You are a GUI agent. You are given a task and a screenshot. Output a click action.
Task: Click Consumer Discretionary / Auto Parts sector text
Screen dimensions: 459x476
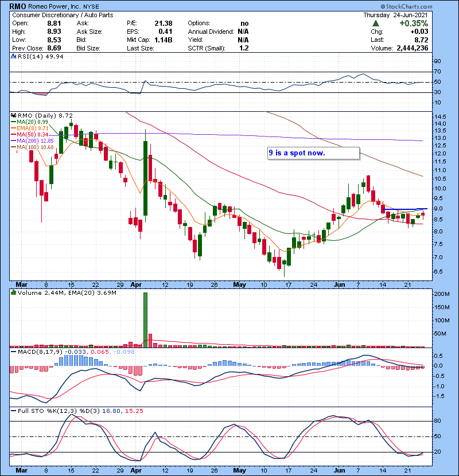pos(63,15)
